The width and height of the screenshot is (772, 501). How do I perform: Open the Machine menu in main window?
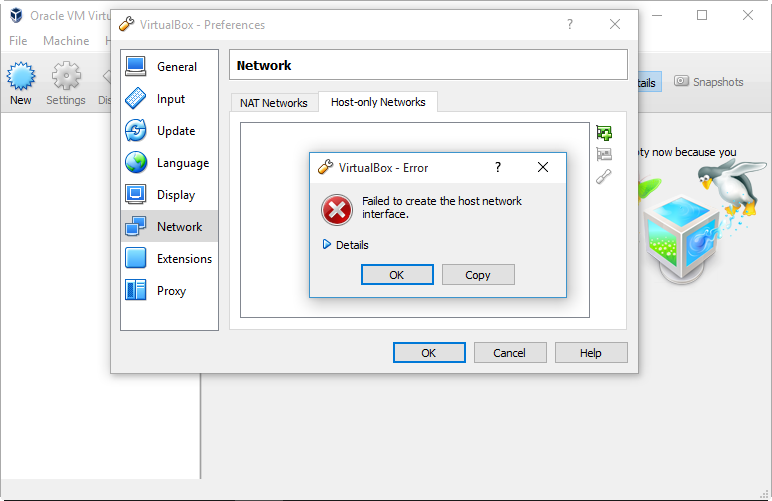(66, 41)
